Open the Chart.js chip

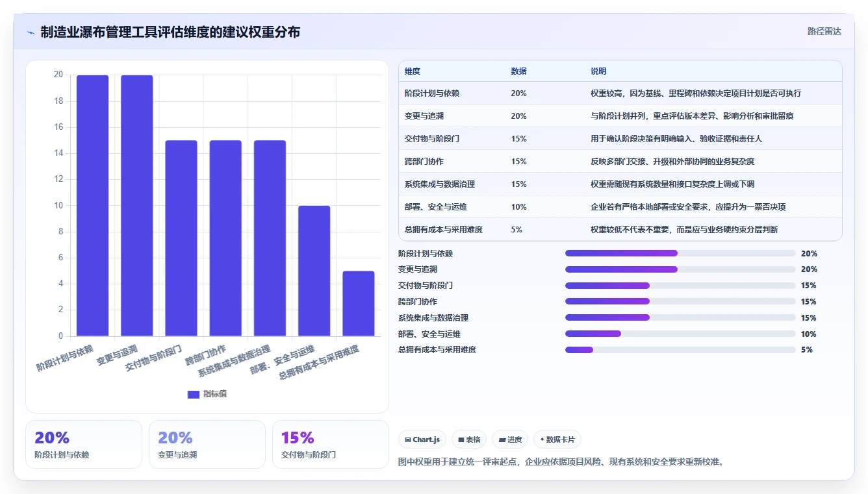(422, 439)
